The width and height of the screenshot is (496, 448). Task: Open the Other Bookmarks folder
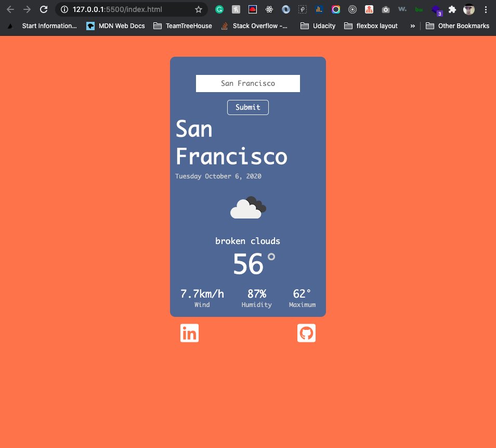(x=458, y=25)
